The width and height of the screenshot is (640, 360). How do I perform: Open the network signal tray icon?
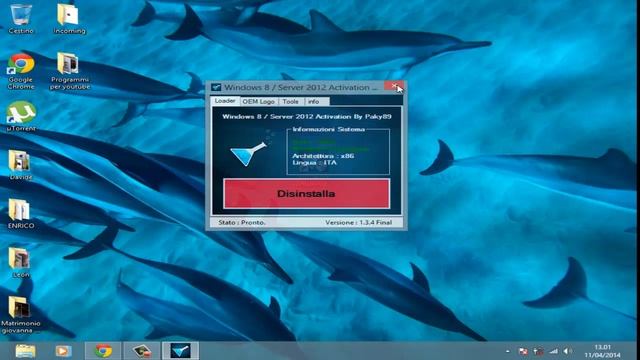pyautogui.click(x=553, y=351)
